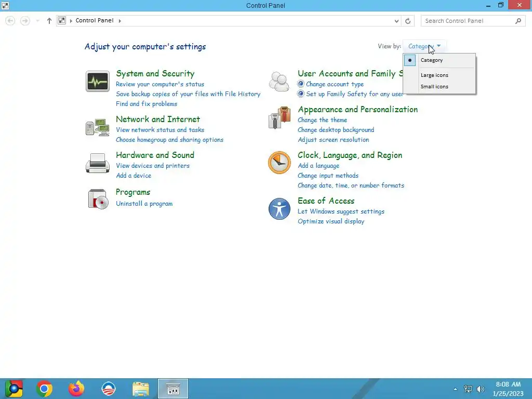Click the search magnifier icon

[518, 21]
